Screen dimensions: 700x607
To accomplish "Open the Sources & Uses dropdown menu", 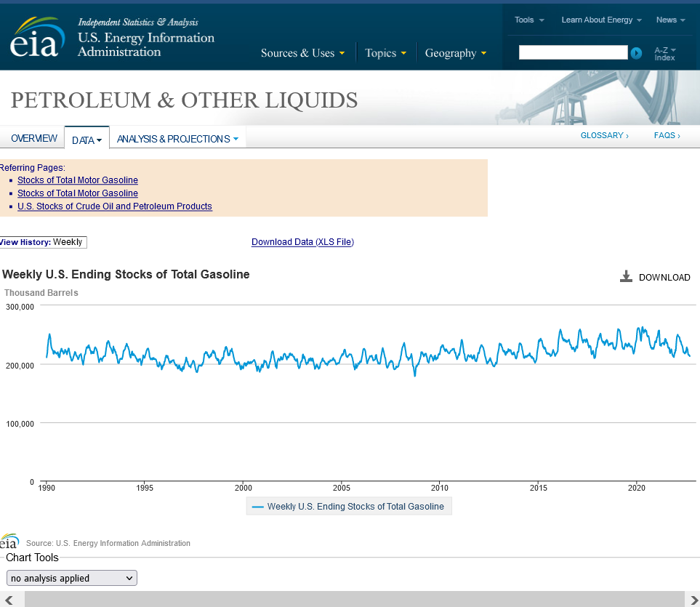I will pos(302,53).
